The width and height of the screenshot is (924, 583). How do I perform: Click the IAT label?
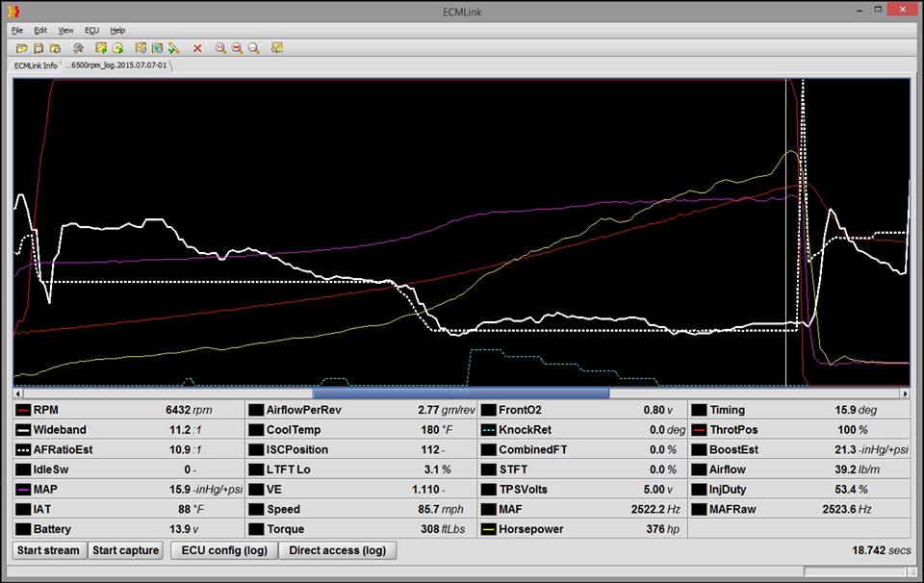click(x=41, y=509)
